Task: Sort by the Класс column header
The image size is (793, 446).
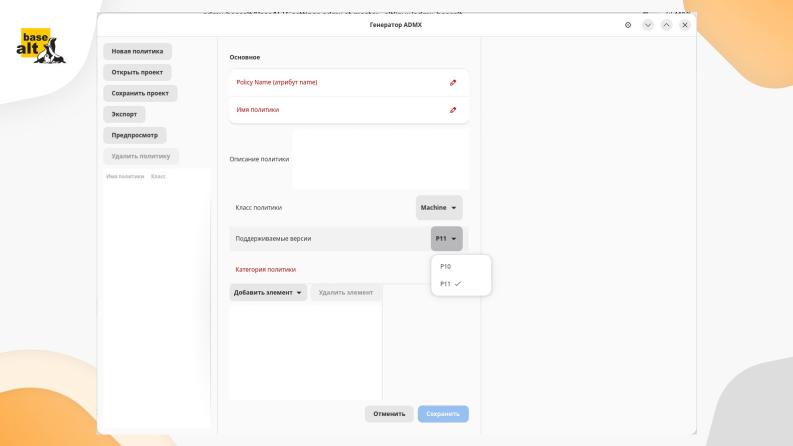Action: [x=158, y=176]
